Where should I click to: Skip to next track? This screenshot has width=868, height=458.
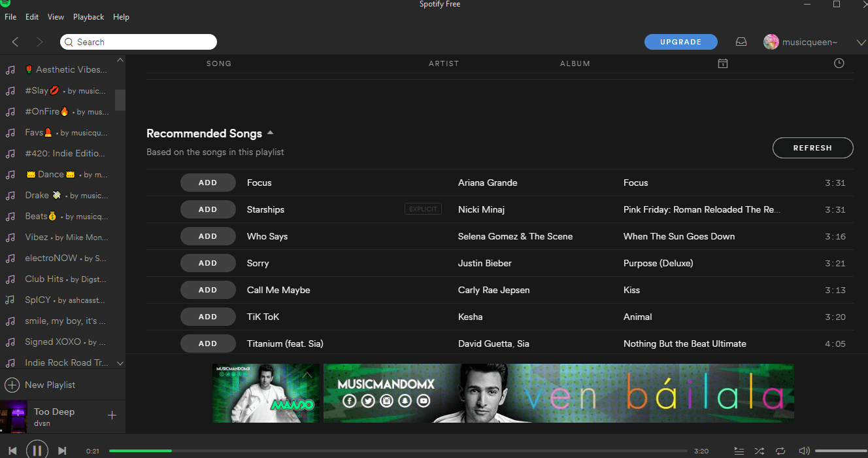(62, 450)
